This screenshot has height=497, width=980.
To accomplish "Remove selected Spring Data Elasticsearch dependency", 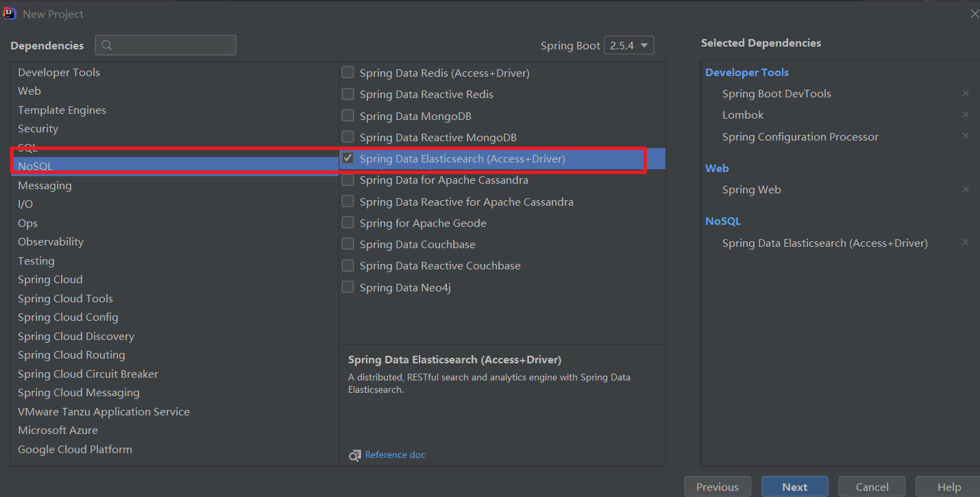I will tap(966, 243).
